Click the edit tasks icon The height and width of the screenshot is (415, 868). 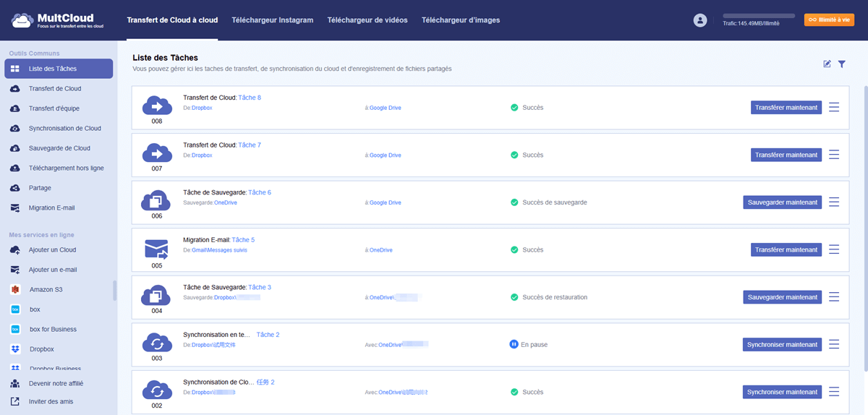click(x=827, y=64)
